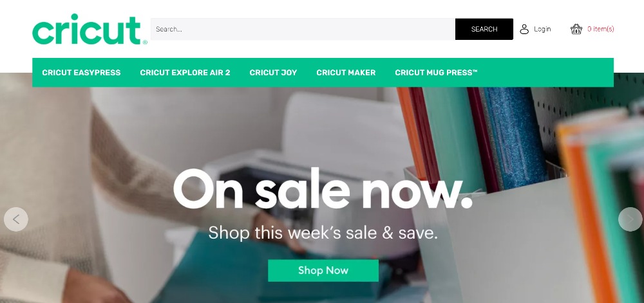644x303 pixels.
Task: Navigate to Cricut Maker category
Action: pyautogui.click(x=346, y=73)
